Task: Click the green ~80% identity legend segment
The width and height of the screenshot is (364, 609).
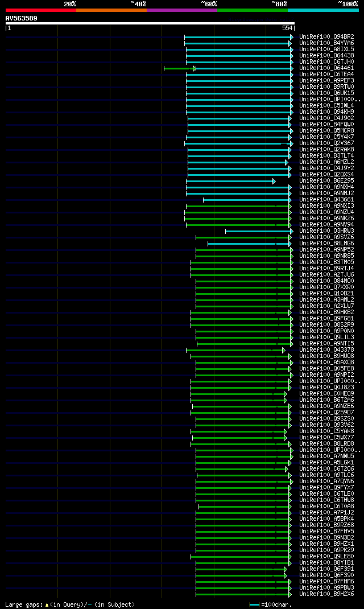Action: [253, 10]
